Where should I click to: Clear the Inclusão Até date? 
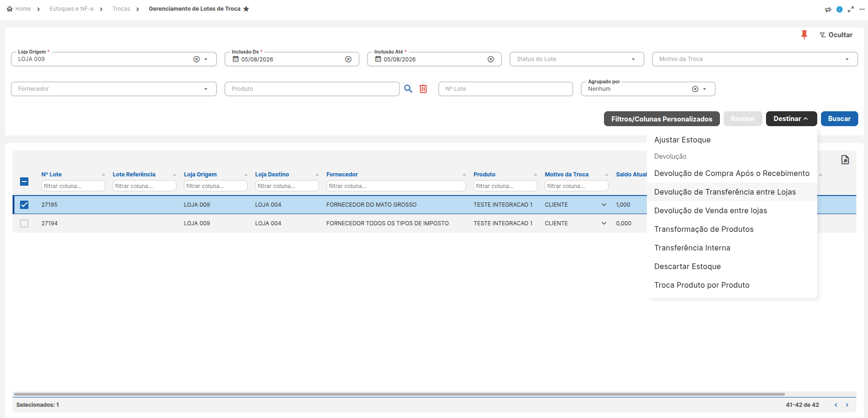pos(491,59)
